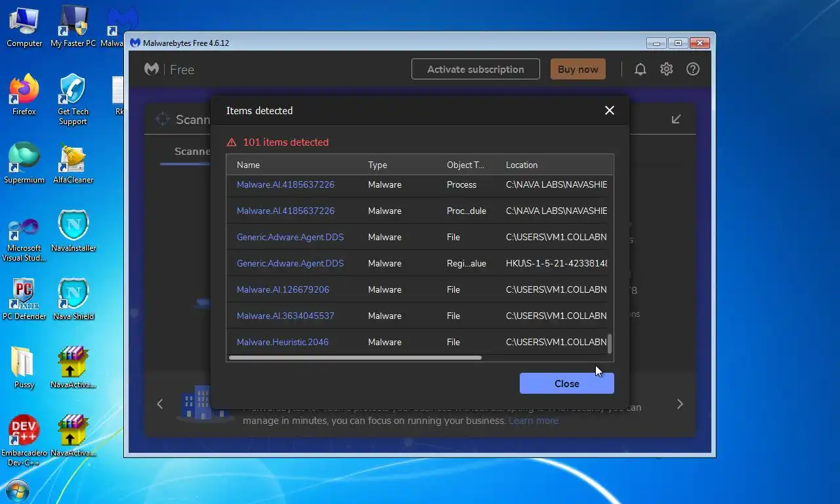This screenshot has width=840, height=504.
Task: Sort detections by Name column header
Action: point(248,165)
